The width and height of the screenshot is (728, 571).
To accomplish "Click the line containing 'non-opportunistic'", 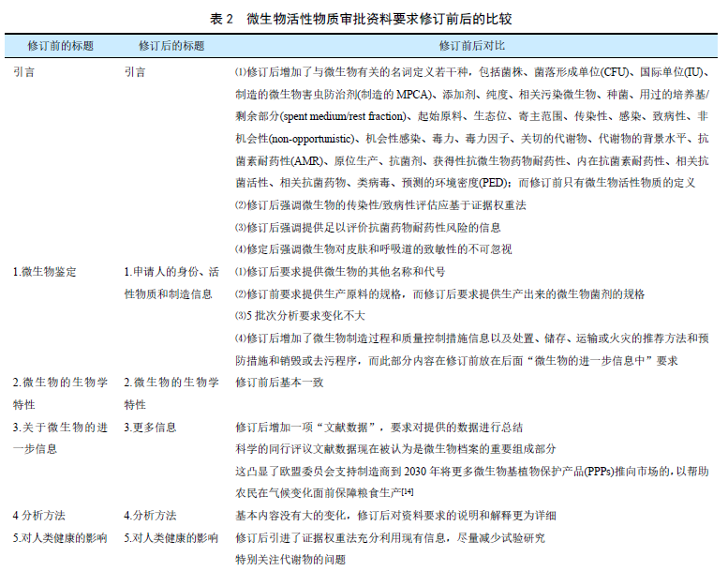I will [471, 139].
